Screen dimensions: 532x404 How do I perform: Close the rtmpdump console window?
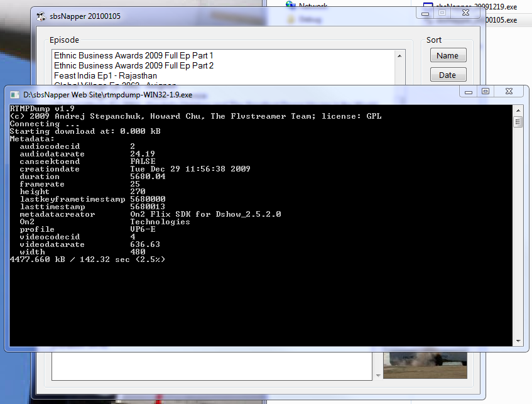(509, 92)
